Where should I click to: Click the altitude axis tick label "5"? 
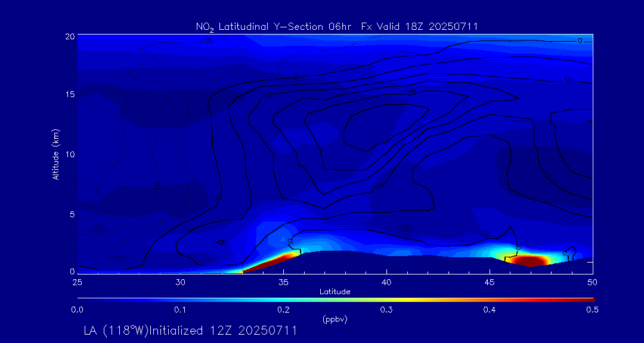click(72, 214)
